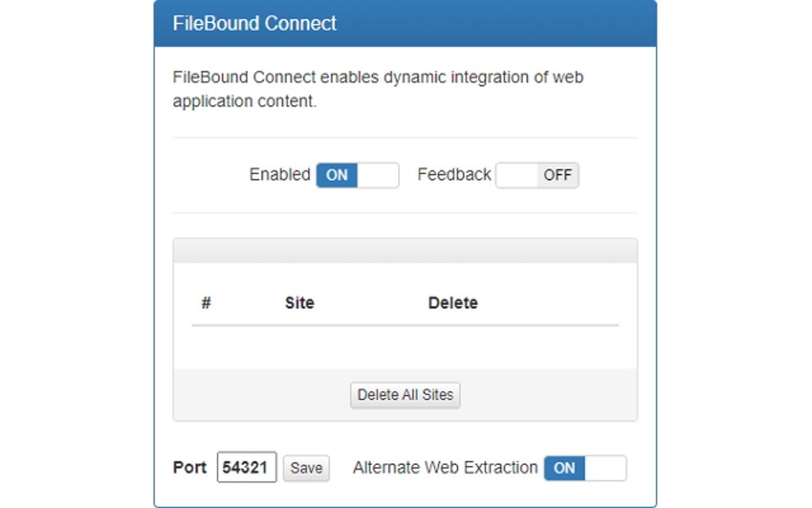The image size is (812, 508).
Task: Click the empty sites table area
Action: (x=404, y=349)
